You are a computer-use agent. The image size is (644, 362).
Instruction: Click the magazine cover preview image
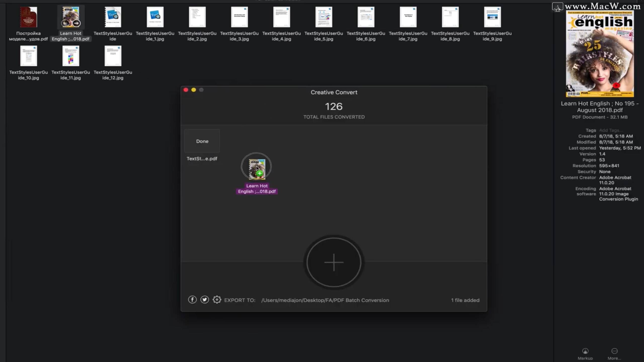pos(600,54)
